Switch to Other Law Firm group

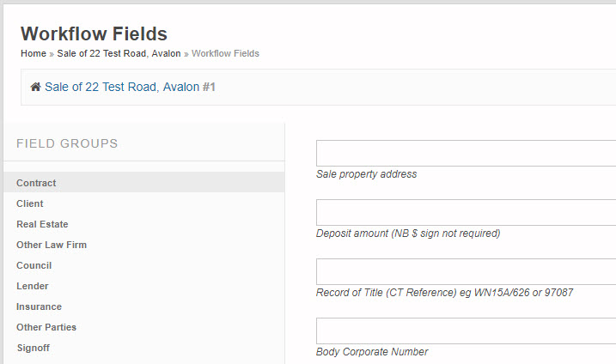(52, 245)
